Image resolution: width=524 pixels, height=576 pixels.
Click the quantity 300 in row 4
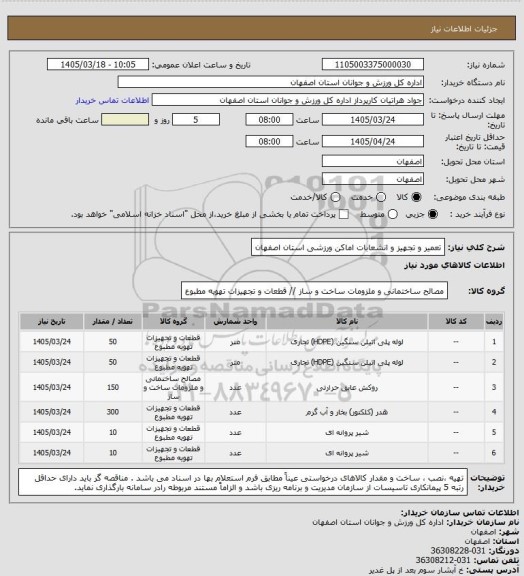(x=112, y=412)
